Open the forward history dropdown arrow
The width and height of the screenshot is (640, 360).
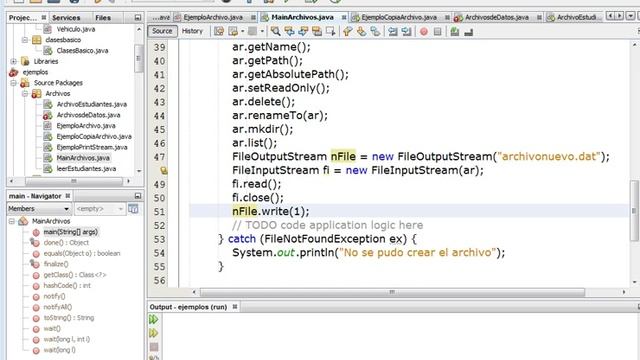(x=242, y=31)
